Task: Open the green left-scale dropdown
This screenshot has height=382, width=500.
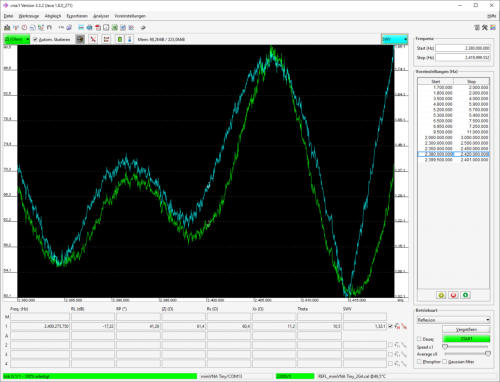Action: [17, 39]
